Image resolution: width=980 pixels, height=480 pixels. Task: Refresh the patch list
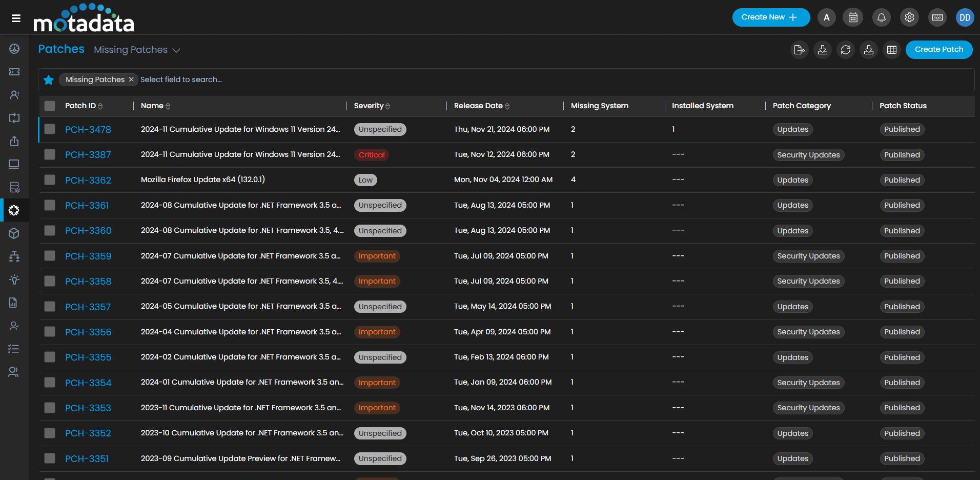[846, 50]
